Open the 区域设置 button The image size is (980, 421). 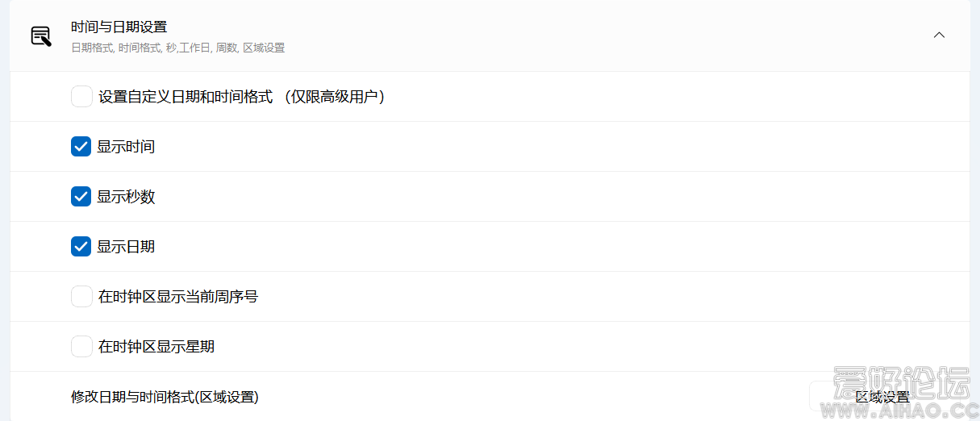tap(883, 397)
